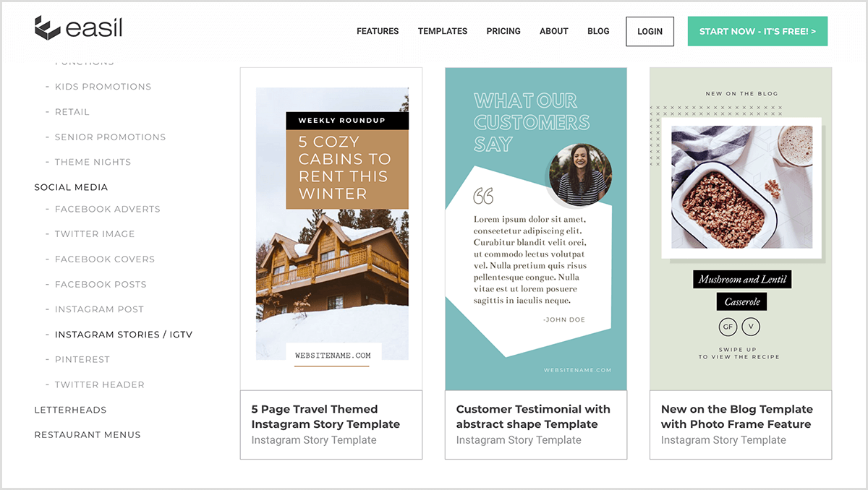Screen dimensions: 868x490
Task: Click the Login button
Action: (650, 32)
